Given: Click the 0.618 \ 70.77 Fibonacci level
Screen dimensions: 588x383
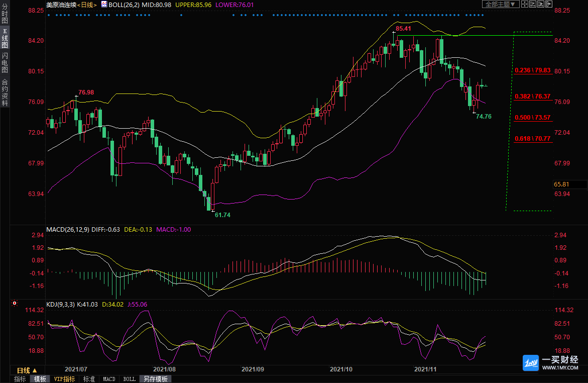Looking at the screenshot, I should pyautogui.click(x=532, y=139).
